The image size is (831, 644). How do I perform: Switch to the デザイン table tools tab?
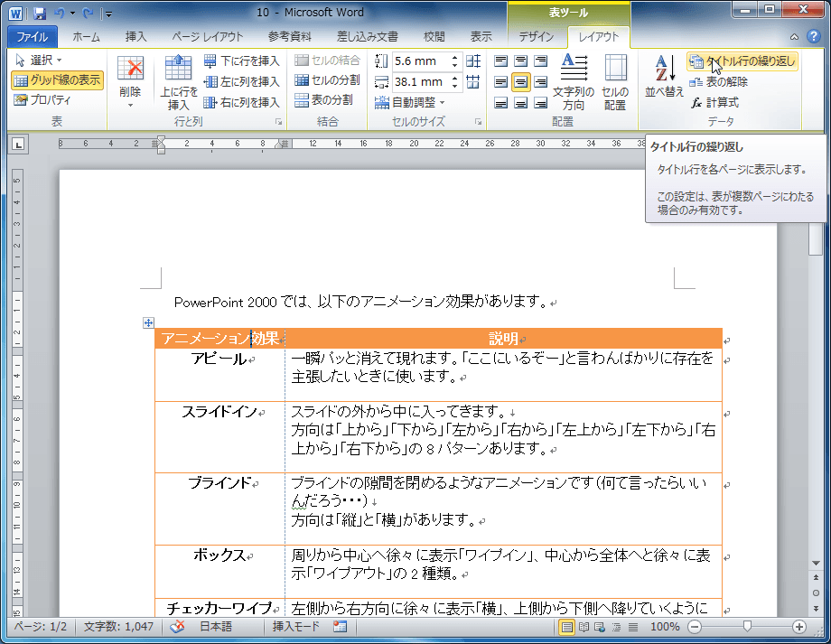(x=536, y=36)
